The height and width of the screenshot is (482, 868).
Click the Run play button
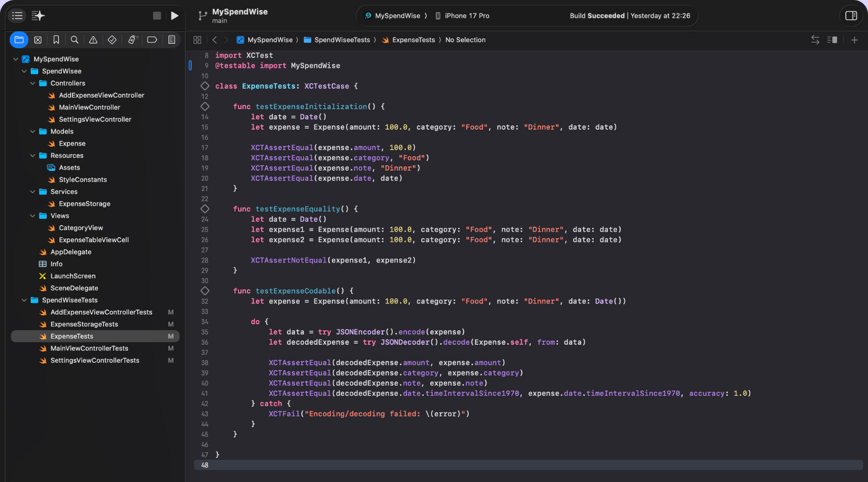175,16
